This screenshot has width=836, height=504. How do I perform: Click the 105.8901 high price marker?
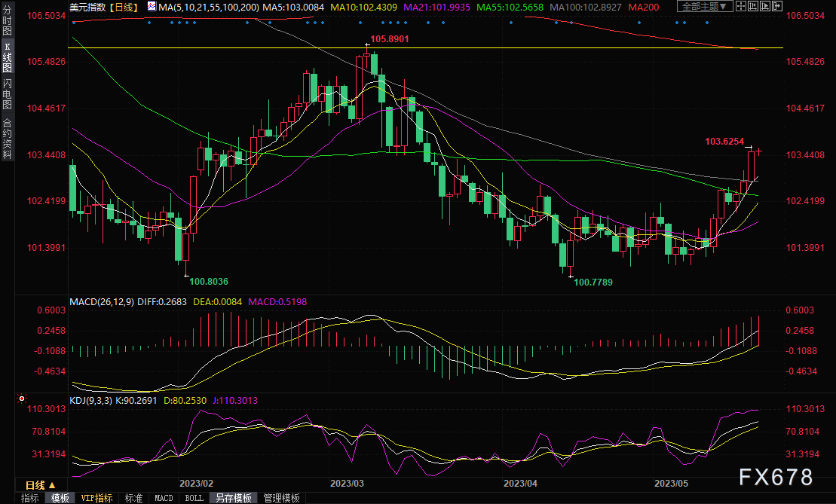[389, 38]
